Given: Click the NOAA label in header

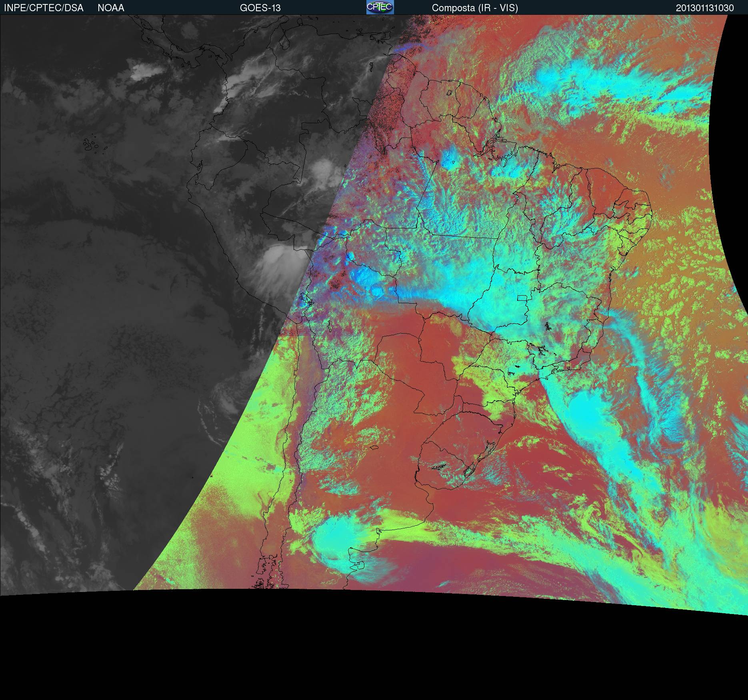Looking at the screenshot, I should click(111, 8).
